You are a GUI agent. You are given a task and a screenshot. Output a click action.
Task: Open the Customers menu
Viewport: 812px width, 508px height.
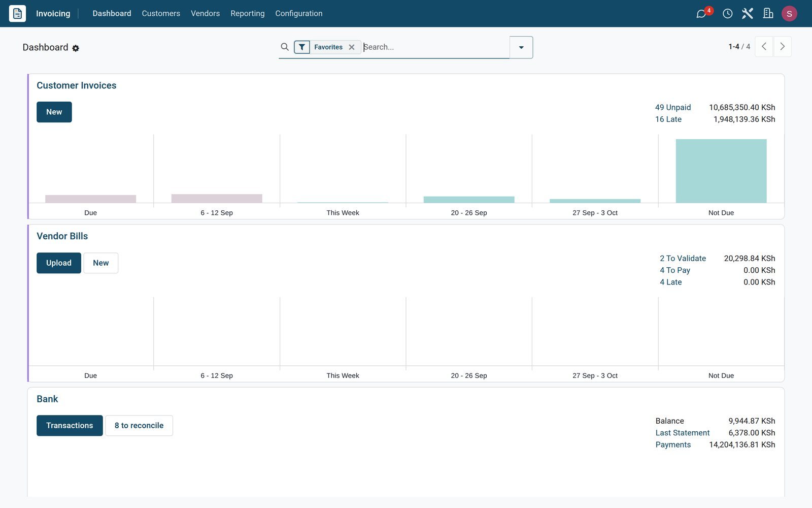point(161,14)
